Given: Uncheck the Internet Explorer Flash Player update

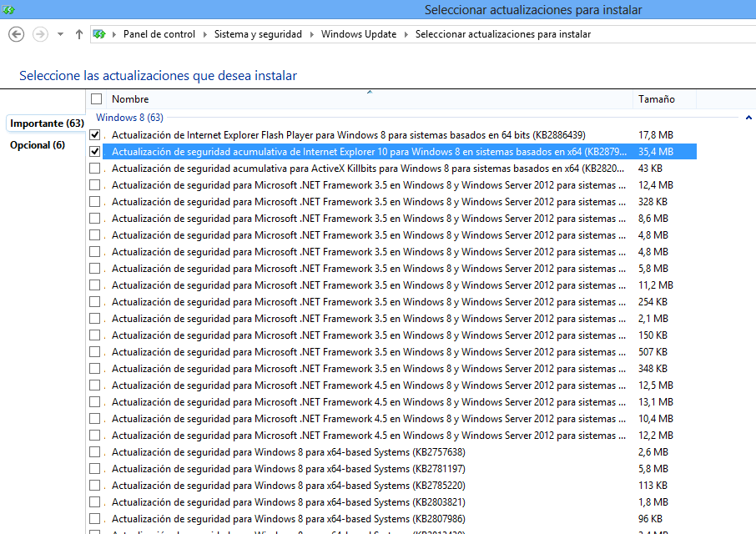Looking at the screenshot, I should pos(95,134).
